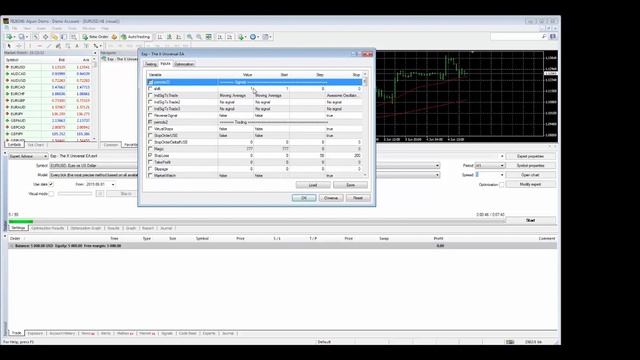Click the bar chart type icon

pos(160,37)
